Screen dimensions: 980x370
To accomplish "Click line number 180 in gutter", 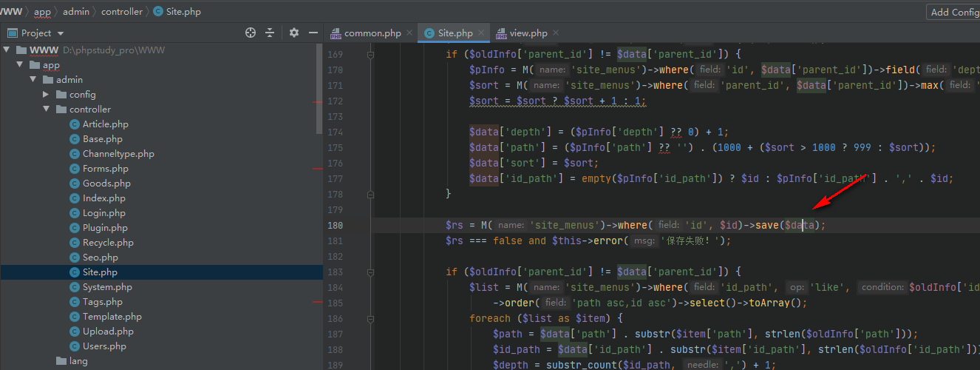I will click(x=336, y=225).
